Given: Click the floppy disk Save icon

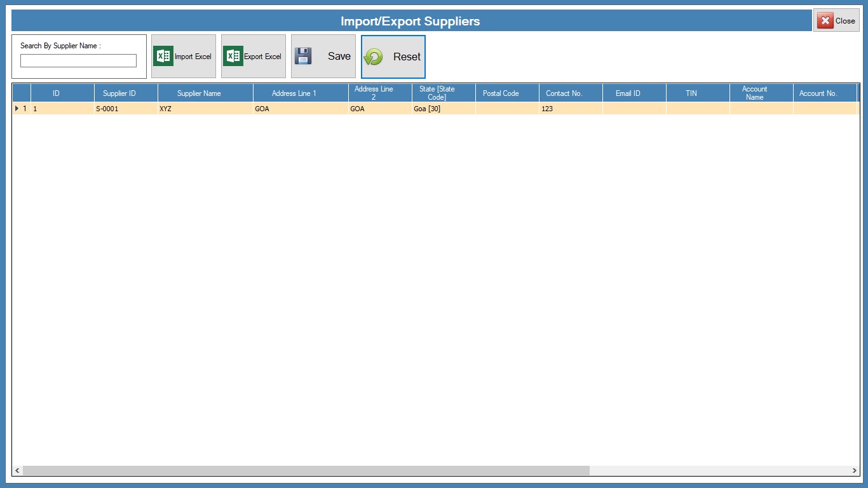Looking at the screenshot, I should (x=303, y=56).
